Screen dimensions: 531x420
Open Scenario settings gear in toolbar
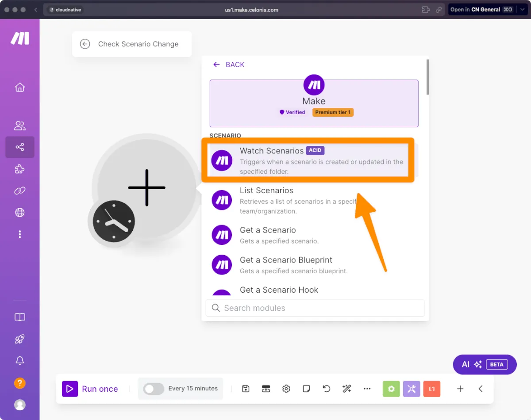[x=286, y=389]
